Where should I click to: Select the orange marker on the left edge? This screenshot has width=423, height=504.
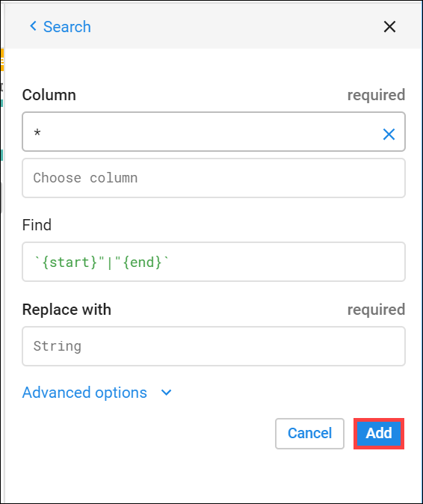tap(2, 60)
